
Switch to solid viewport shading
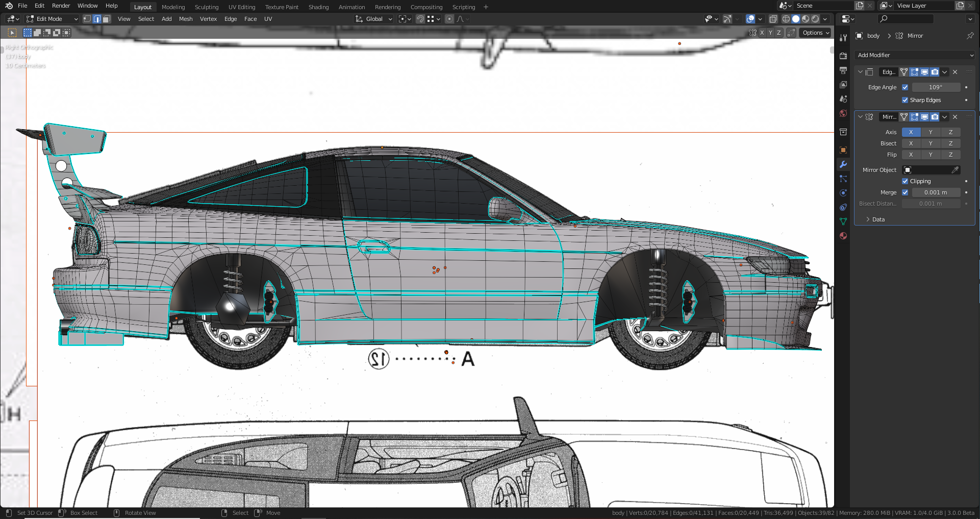796,19
